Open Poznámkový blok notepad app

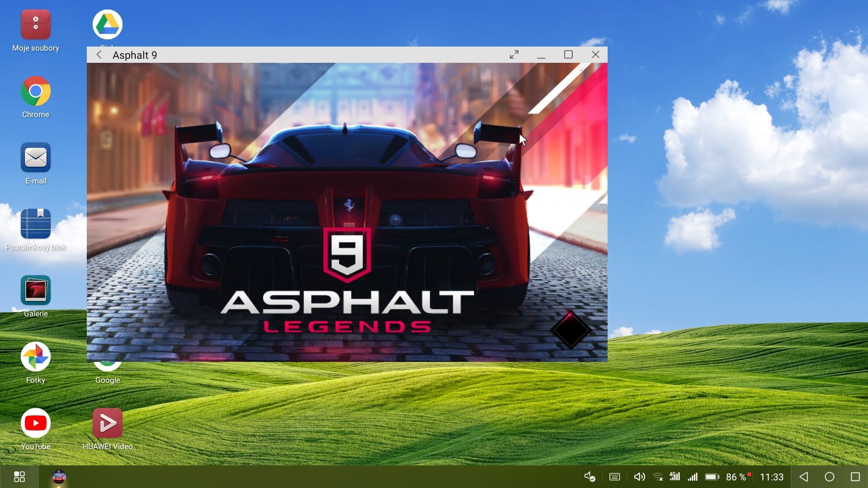[35, 224]
